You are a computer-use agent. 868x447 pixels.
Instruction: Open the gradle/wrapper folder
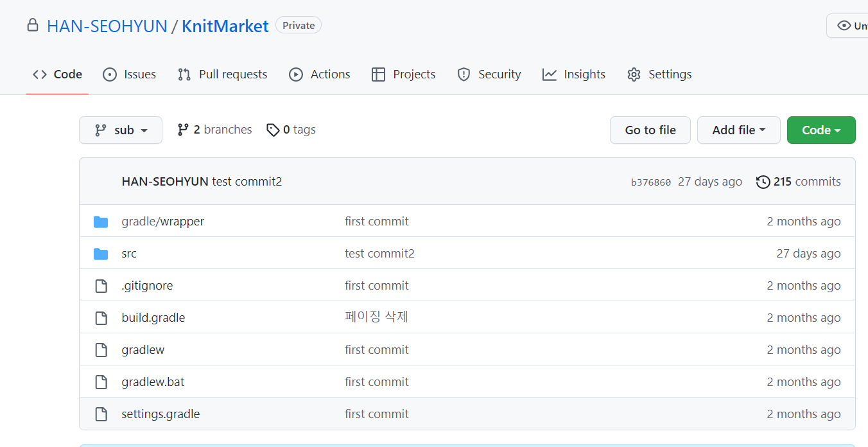click(163, 222)
